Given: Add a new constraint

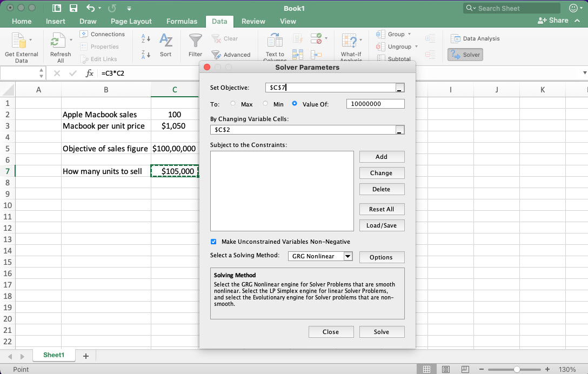Looking at the screenshot, I should (382, 157).
